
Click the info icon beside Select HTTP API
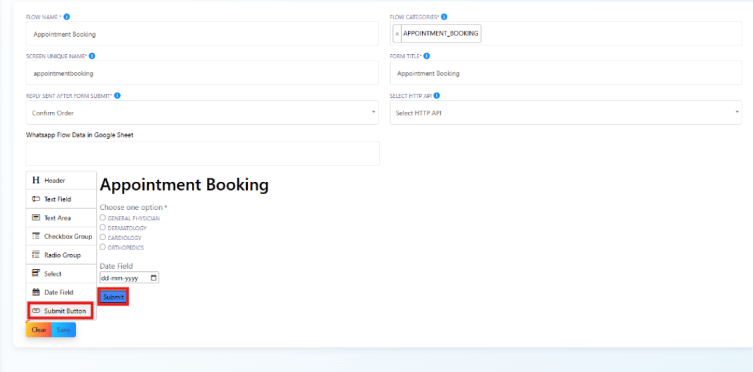(437, 96)
